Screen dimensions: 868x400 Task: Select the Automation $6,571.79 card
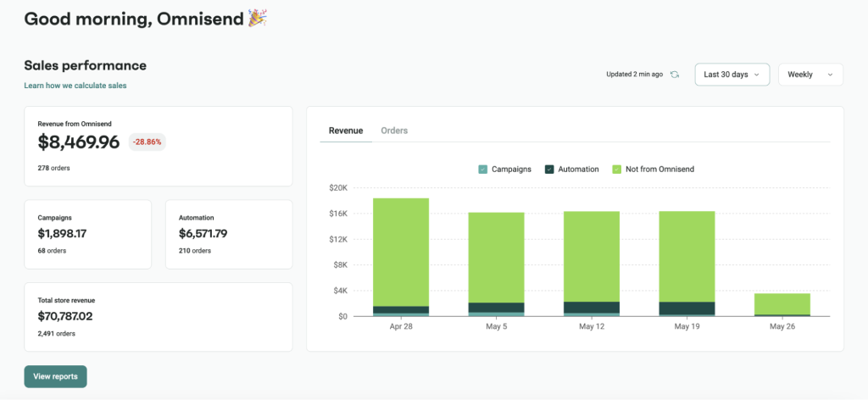click(229, 234)
